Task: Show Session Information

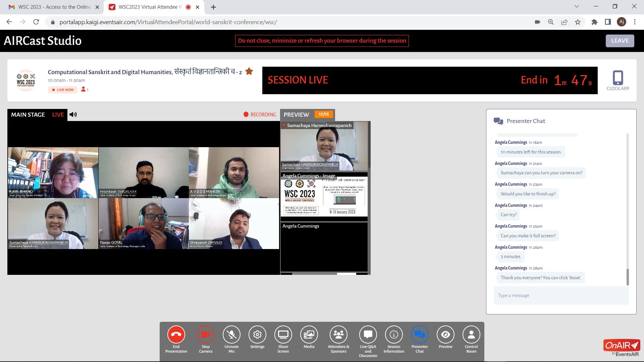Action: [394, 335]
